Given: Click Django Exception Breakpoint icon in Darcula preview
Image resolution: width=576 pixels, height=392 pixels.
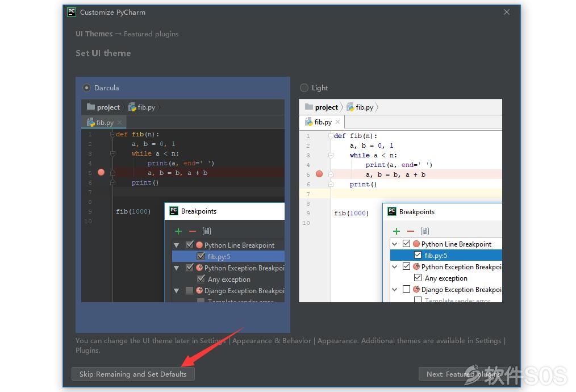Looking at the screenshot, I should 199,290.
